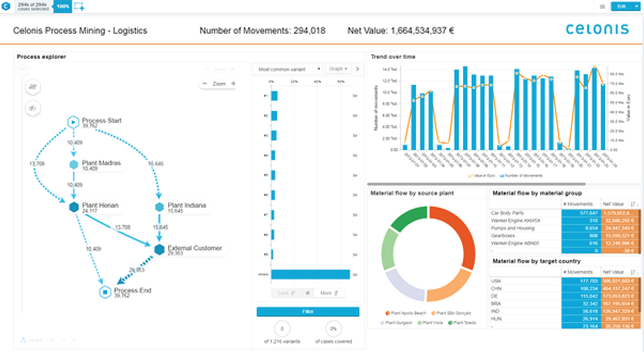This screenshot has height=352, width=644.
Task: Expand the Edit button dropdown arrow
Action: click(636, 7)
